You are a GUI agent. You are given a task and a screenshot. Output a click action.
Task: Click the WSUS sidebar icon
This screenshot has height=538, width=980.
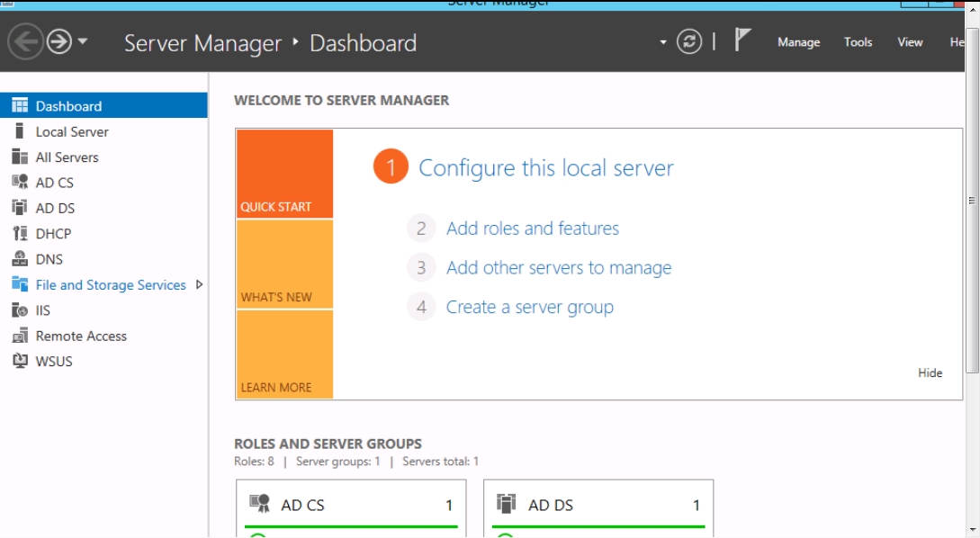pos(20,361)
